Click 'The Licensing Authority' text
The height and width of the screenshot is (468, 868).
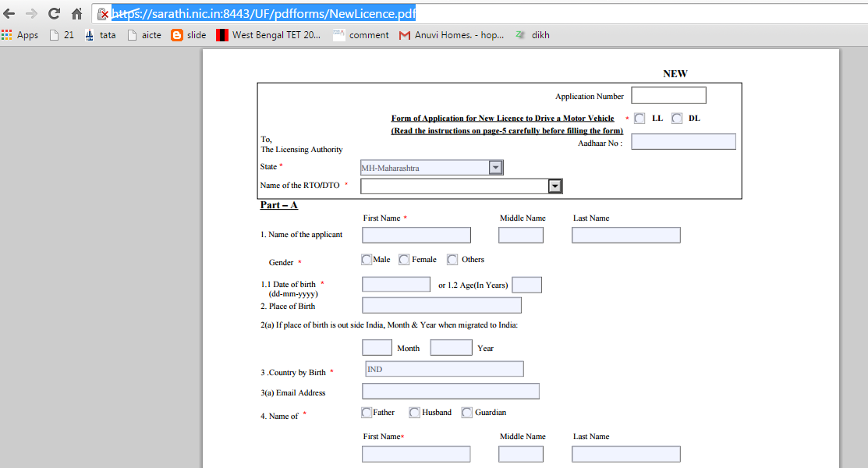click(x=302, y=150)
